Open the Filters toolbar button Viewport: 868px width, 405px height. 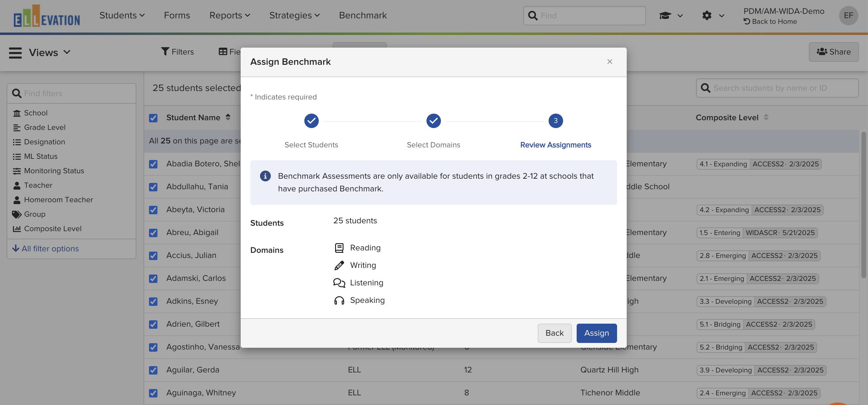[178, 52]
